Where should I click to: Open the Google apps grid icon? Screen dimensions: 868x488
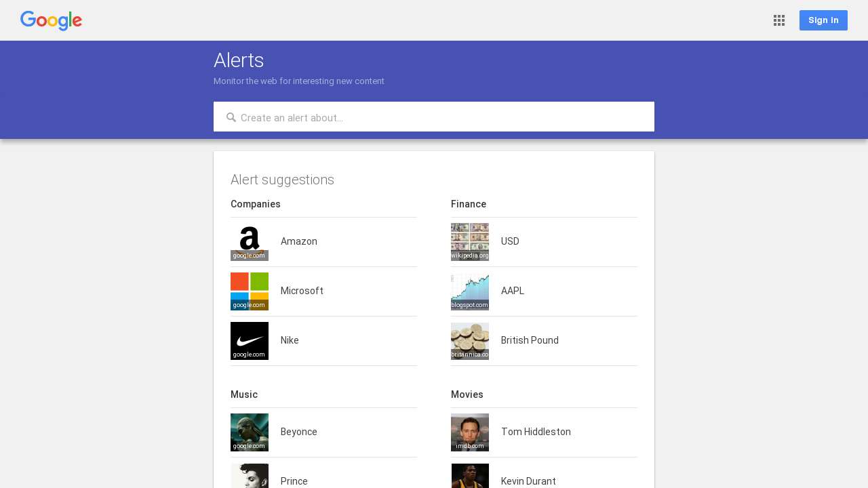pyautogui.click(x=779, y=20)
